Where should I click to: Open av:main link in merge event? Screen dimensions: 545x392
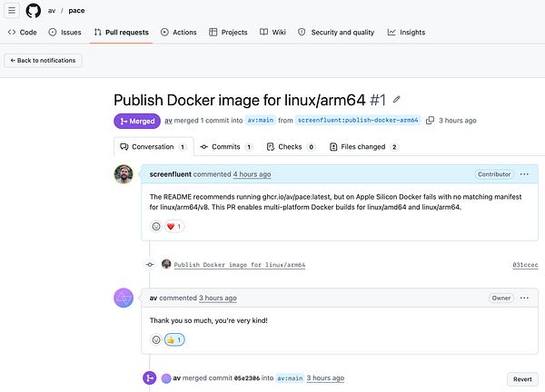pos(290,377)
